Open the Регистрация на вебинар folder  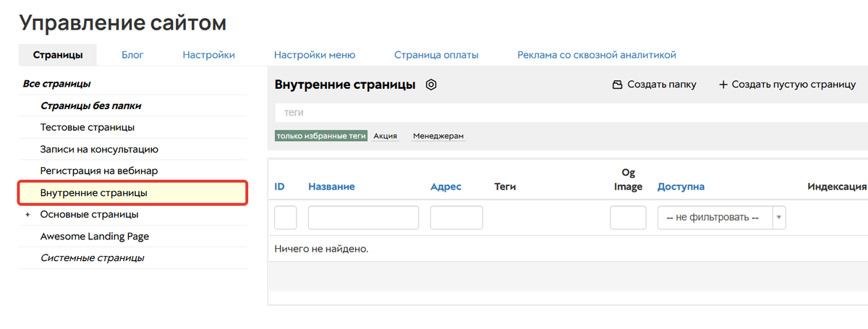[99, 171]
